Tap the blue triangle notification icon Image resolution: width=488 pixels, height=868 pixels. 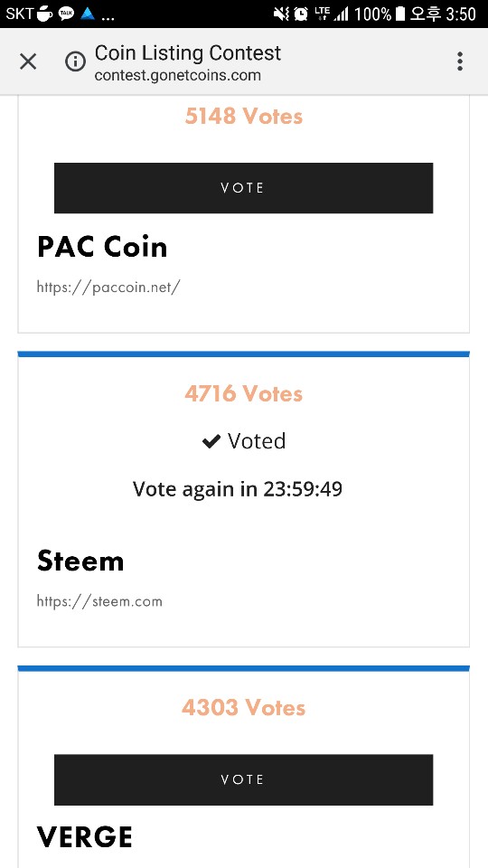click(x=88, y=14)
